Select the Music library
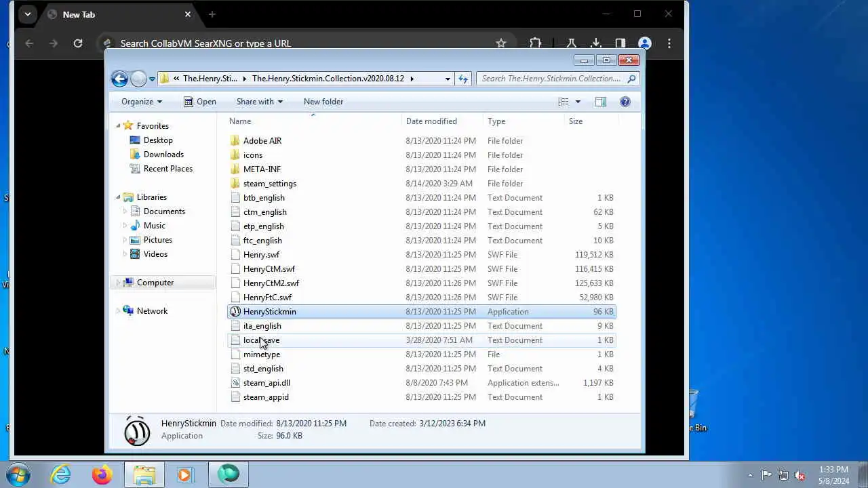Viewport: 868px width, 488px height. (154, 226)
